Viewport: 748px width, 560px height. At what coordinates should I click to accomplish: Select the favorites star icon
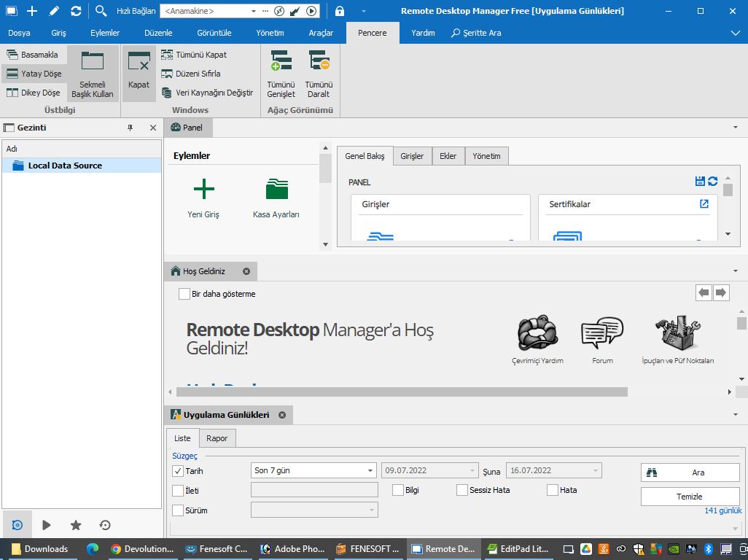pos(76,525)
